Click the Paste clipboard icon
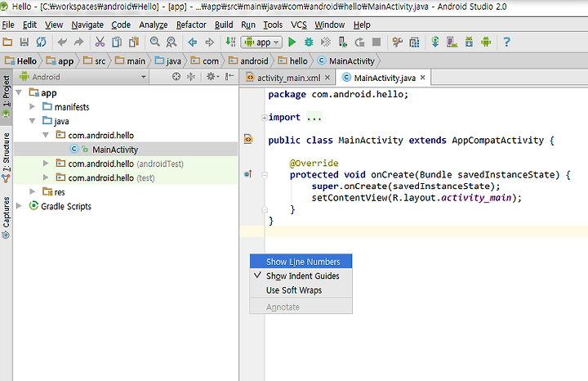Viewport: 588px width, 381px height. click(134, 42)
